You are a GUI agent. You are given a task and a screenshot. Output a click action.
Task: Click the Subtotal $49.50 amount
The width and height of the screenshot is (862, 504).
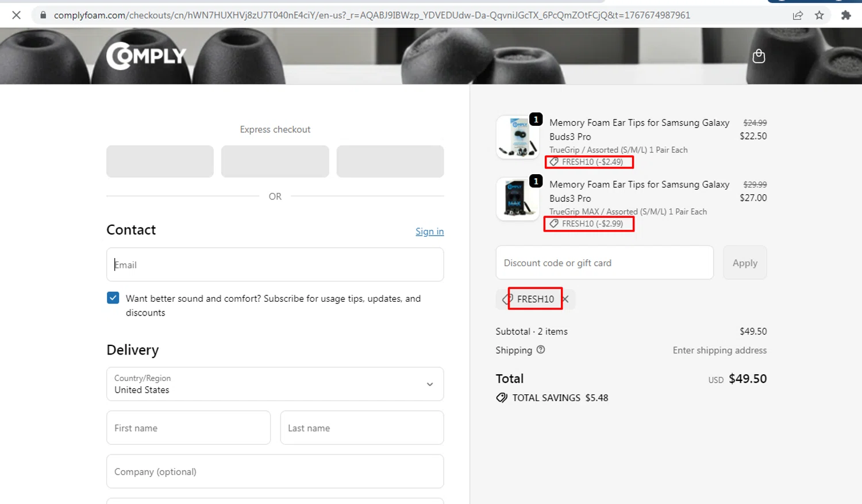(x=753, y=332)
